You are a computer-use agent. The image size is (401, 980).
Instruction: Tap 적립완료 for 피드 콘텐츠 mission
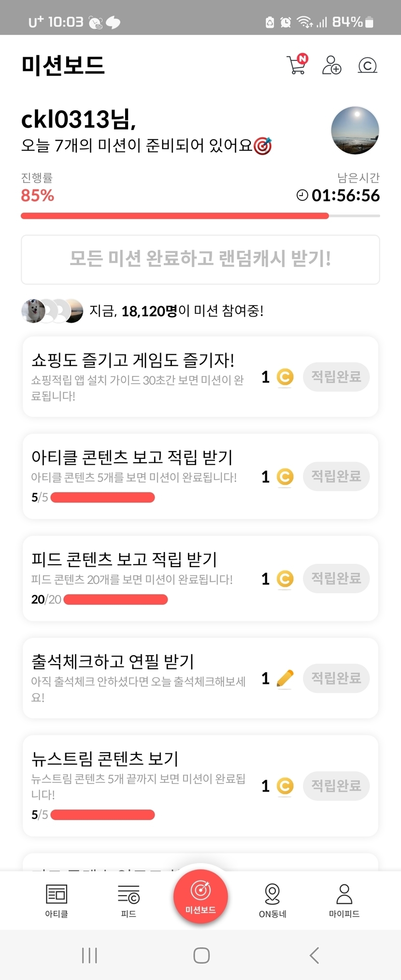(336, 579)
